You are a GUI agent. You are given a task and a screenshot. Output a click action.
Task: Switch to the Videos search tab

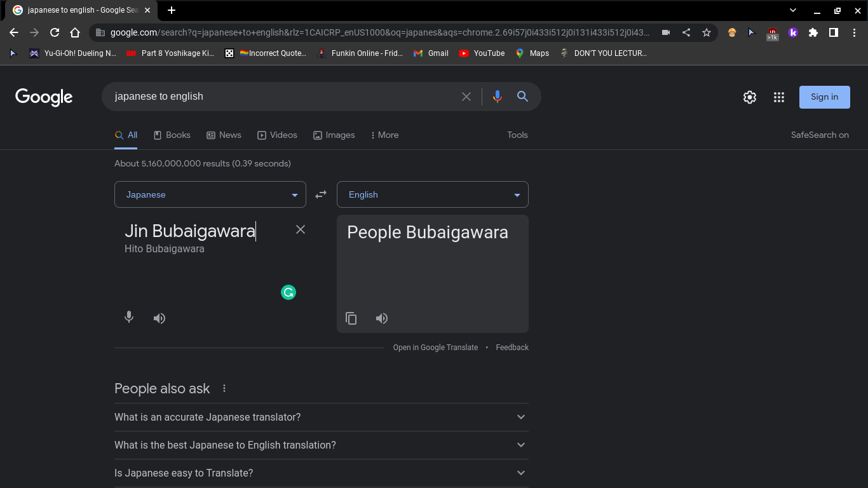[277, 135]
